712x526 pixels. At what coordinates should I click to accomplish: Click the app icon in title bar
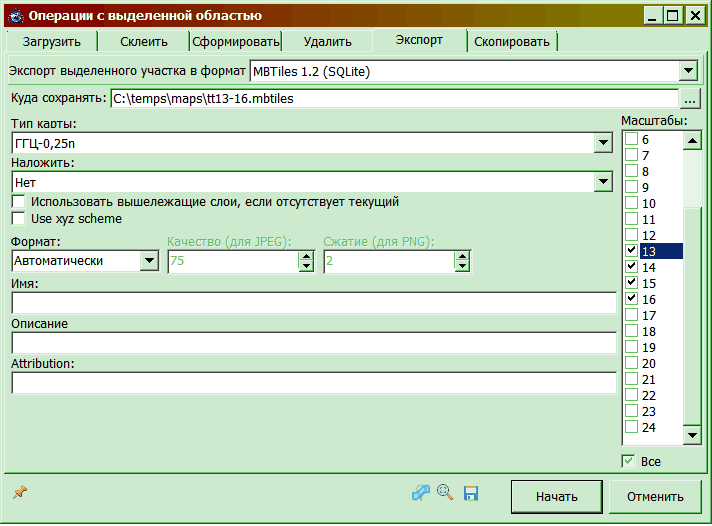click(x=14, y=15)
